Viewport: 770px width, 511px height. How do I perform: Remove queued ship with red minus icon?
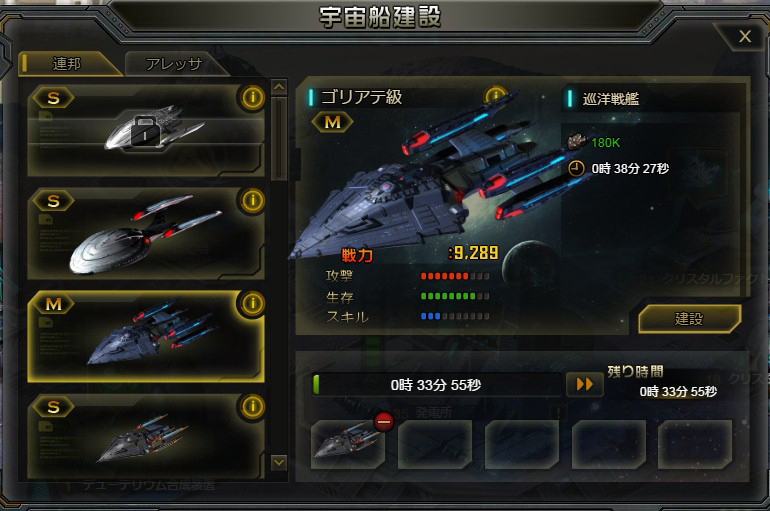[384, 421]
